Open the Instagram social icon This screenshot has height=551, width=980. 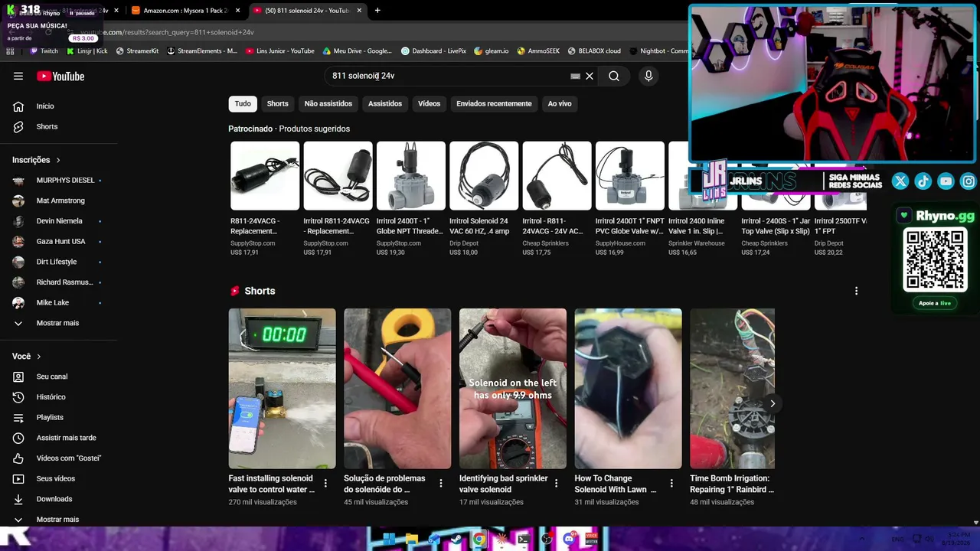click(969, 181)
